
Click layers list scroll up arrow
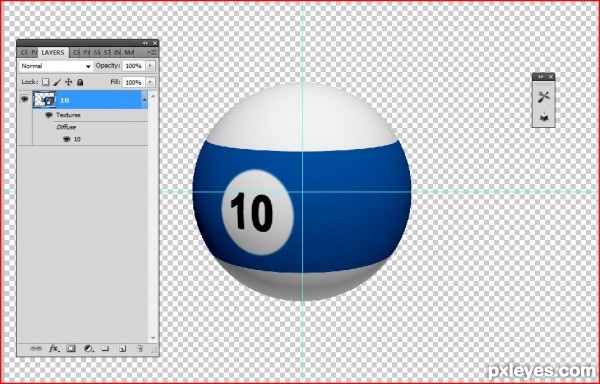(x=153, y=96)
